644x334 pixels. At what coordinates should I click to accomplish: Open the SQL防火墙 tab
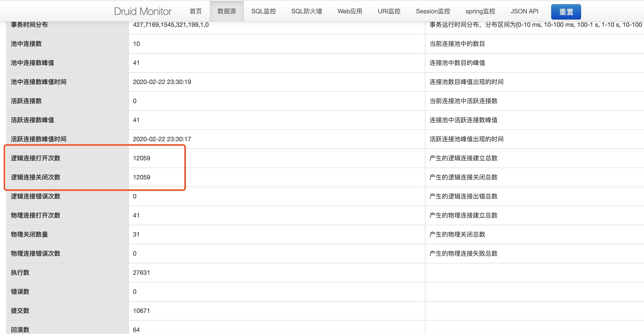(x=307, y=11)
